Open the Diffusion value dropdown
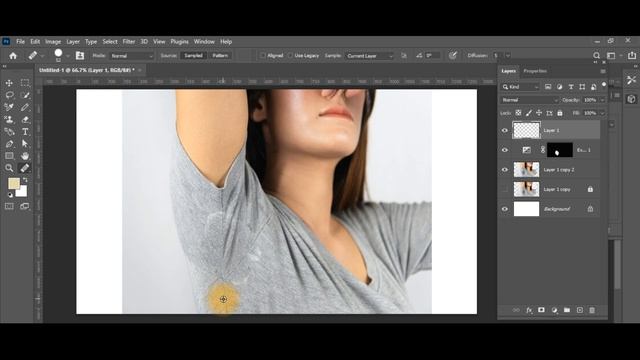Image resolution: width=640 pixels, height=360 pixels. click(508, 56)
